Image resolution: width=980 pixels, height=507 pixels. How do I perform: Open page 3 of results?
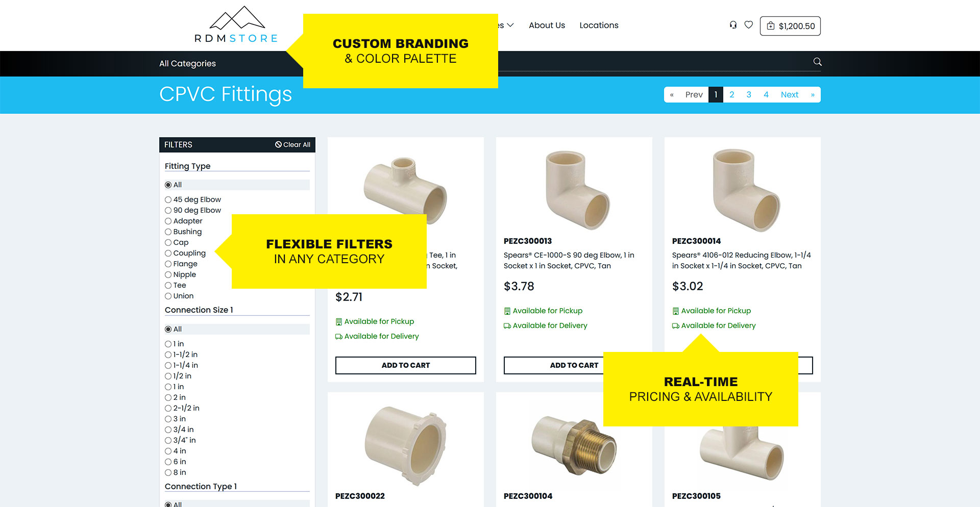pyautogui.click(x=748, y=95)
